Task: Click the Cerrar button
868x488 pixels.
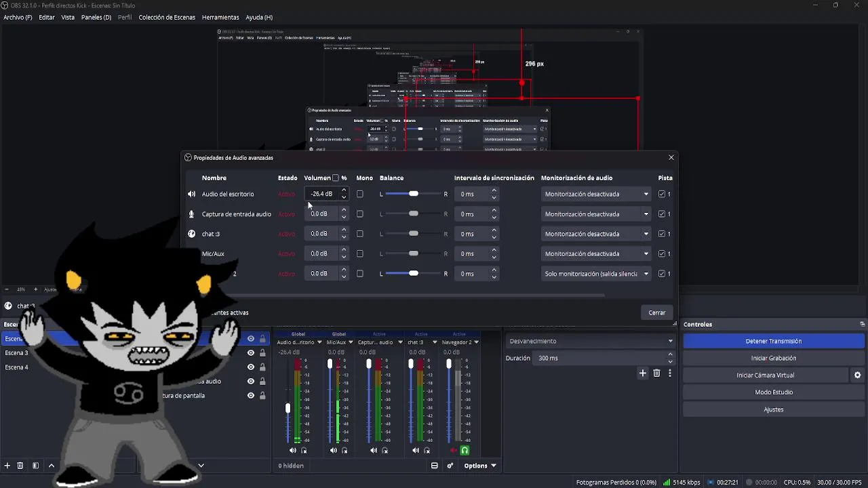Action: coord(657,312)
